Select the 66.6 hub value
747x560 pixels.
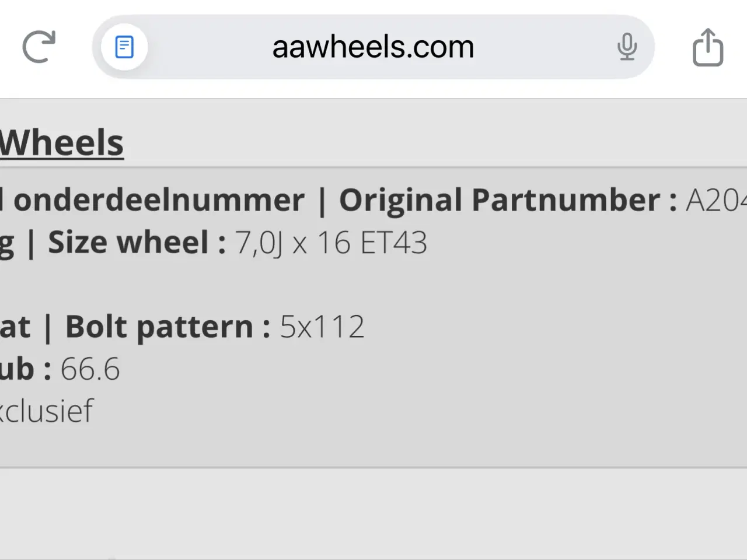pyautogui.click(x=90, y=369)
